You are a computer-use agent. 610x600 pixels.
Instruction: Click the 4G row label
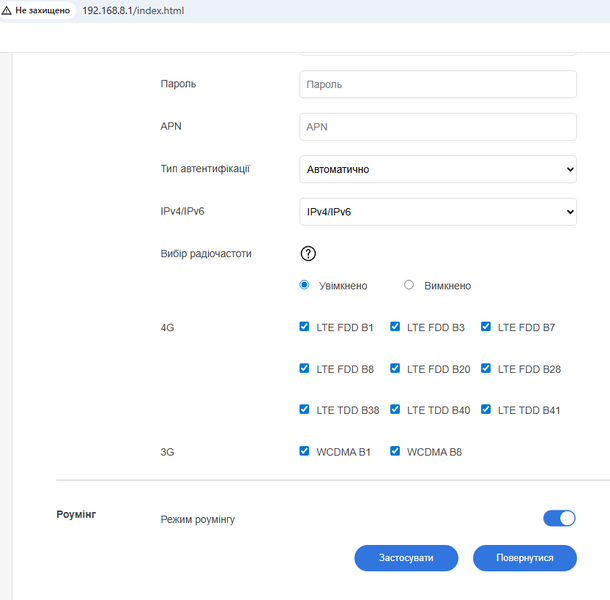(167, 328)
